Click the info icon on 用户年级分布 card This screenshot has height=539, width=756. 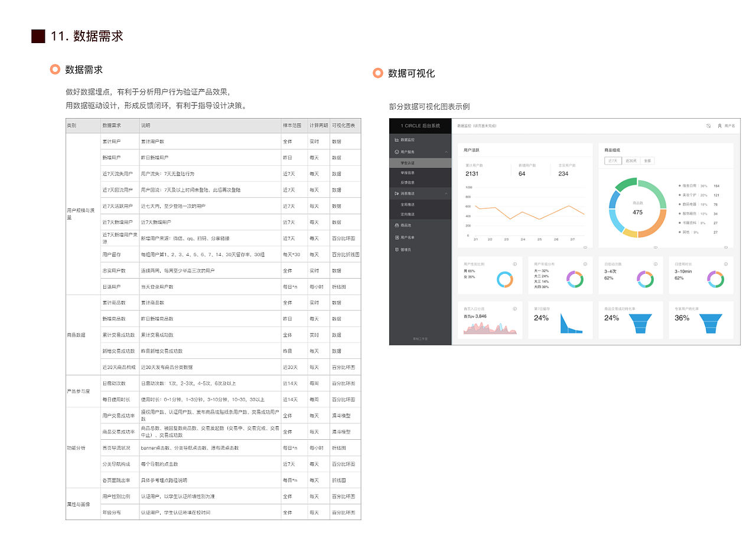click(x=585, y=264)
